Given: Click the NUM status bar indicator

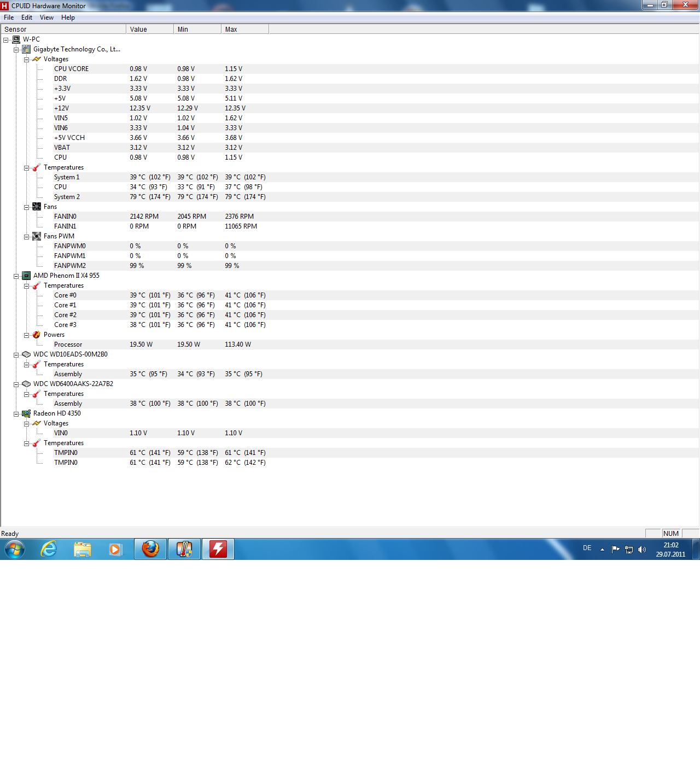Looking at the screenshot, I should coord(671,534).
